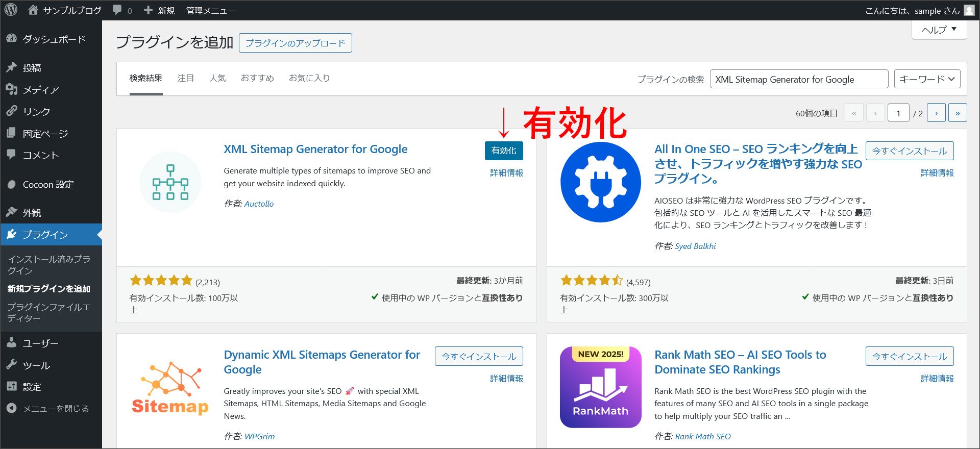The height and width of the screenshot is (449, 980).
Task: Open プラグインファイルエディター submenu
Action: (x=49, y=312)
